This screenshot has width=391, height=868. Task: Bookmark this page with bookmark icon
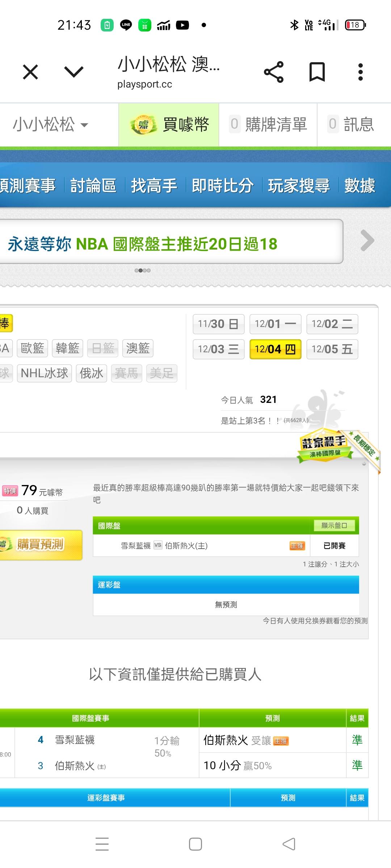click(x=317, y=72)
